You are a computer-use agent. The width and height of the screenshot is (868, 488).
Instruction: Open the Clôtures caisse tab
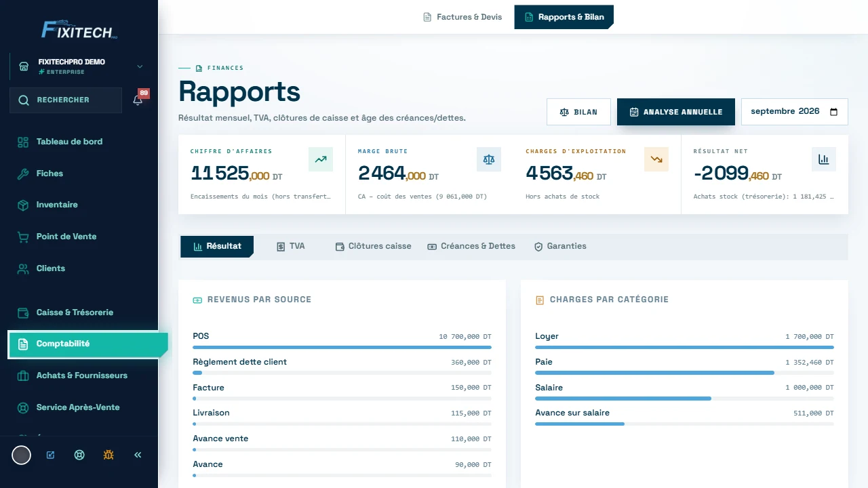[373, 247]
